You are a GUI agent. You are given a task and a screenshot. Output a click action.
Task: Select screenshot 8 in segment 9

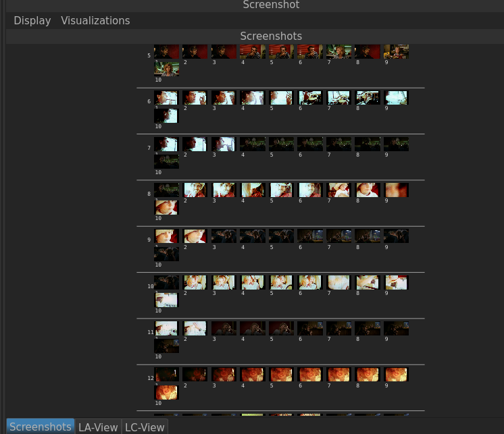pos(368,236)
